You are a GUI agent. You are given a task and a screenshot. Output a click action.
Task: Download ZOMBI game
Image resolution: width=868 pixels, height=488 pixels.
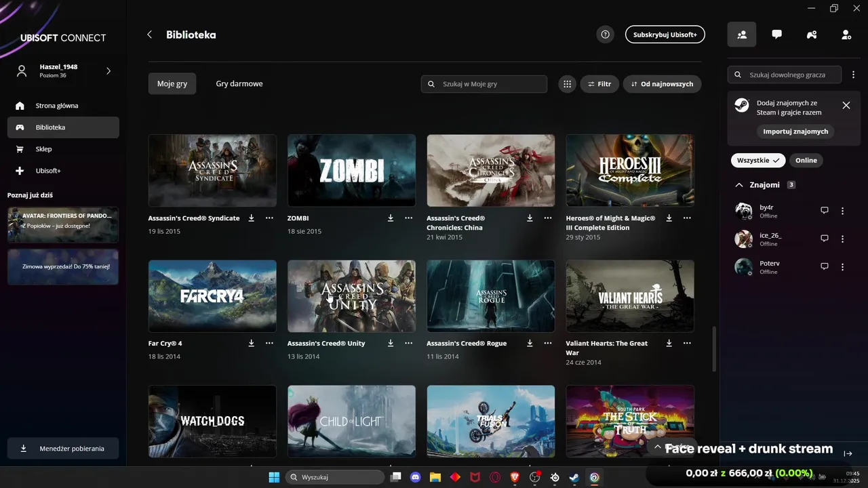point(391,218)
